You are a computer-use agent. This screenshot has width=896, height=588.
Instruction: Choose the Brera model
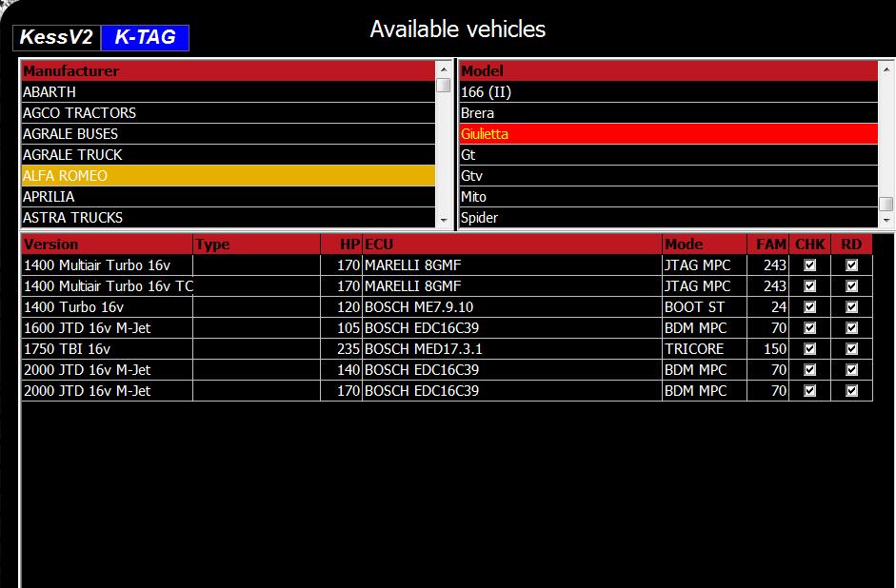668,113
